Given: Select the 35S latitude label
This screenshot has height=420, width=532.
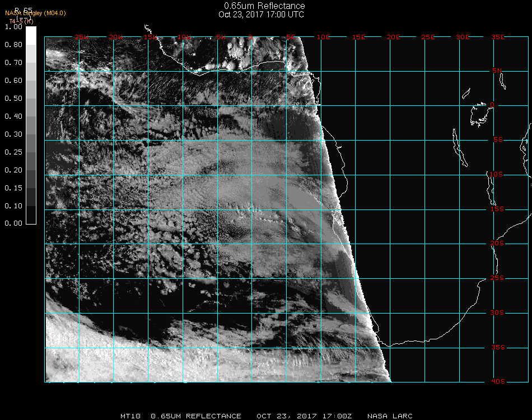Looking at the screenshot, I should coord(498,347).
